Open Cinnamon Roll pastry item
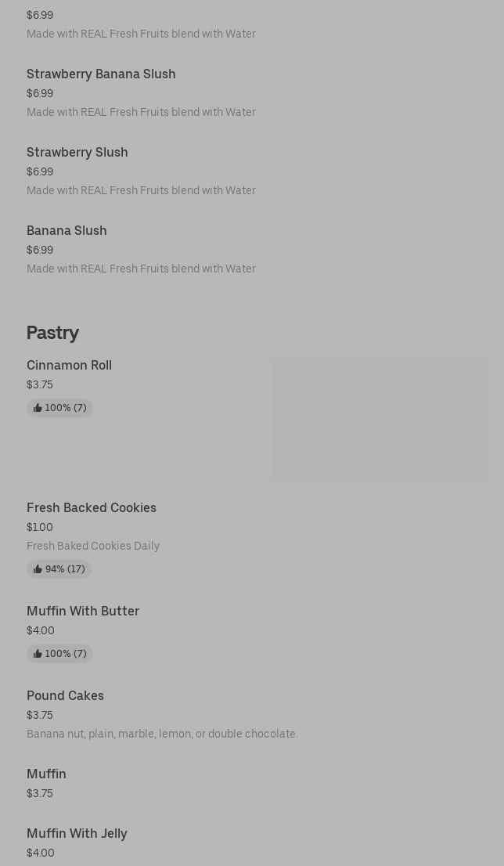The width and height of the screenshot is (504, 866). click(69, 365)
